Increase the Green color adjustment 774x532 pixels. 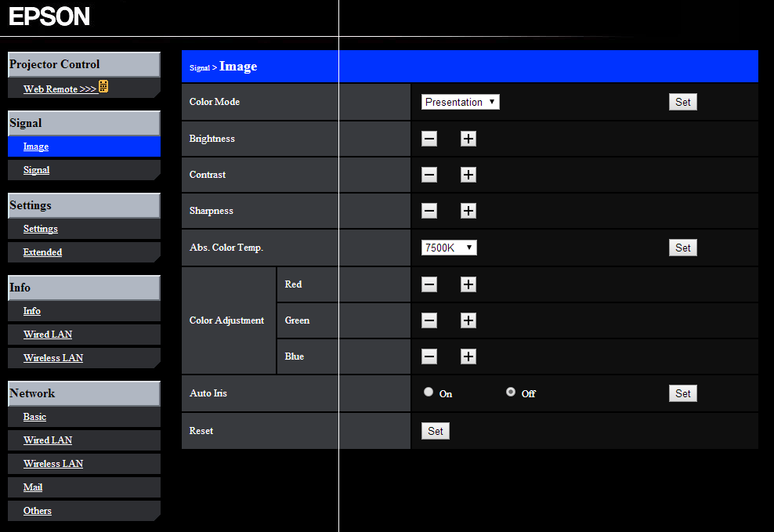coord(468,320)
